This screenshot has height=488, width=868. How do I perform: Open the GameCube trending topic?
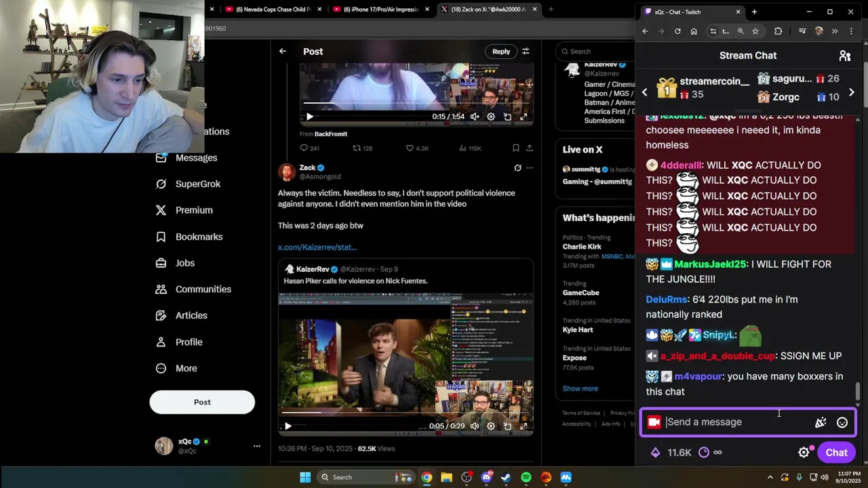coord(581,293)
